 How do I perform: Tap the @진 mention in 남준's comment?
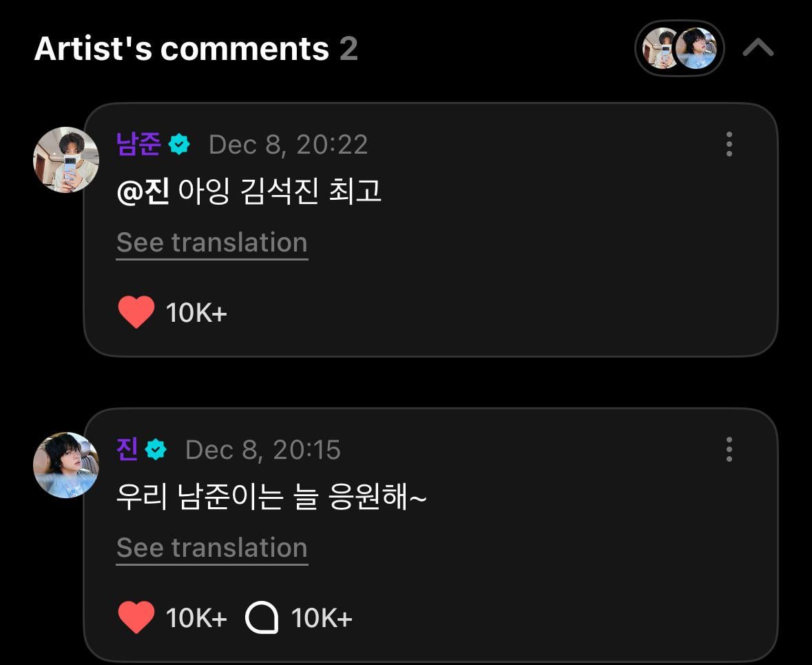point(143,192)
